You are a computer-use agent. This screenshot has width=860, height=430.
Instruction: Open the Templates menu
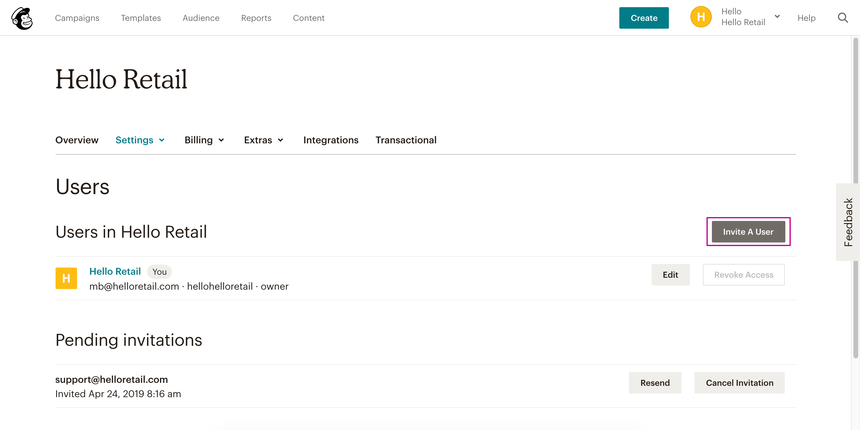[x=141, y=18]
